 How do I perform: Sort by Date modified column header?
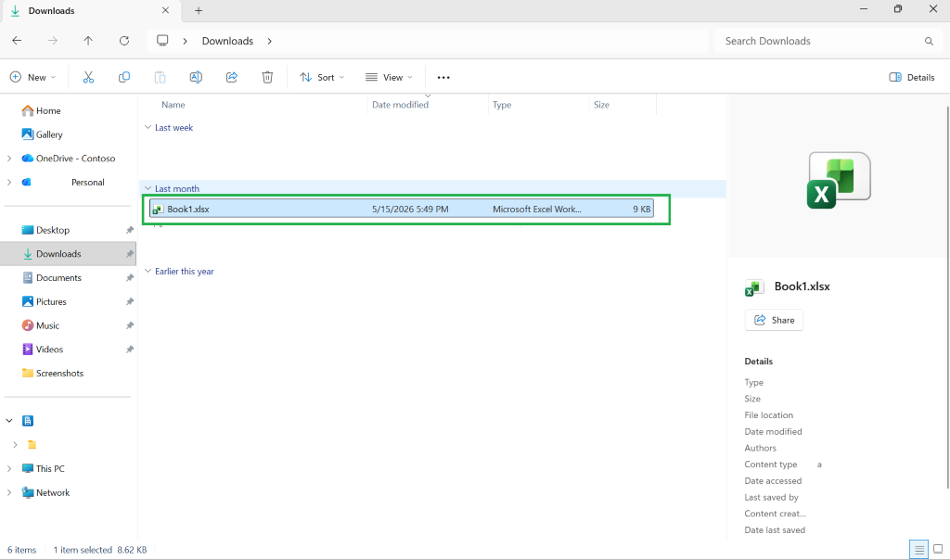tap(400, 105)
